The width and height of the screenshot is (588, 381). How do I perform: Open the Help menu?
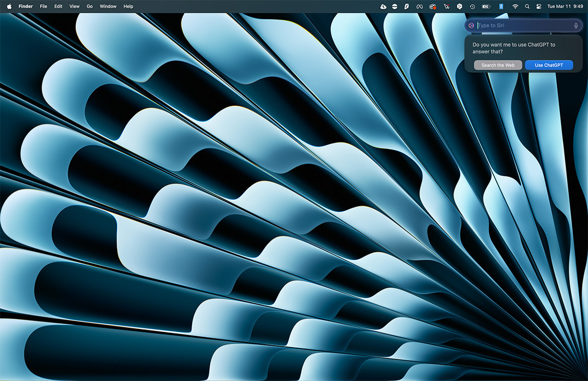(128, 6)
